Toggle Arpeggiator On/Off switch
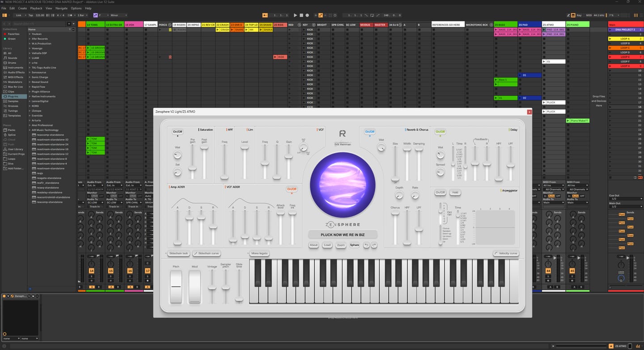Image resolution: width=644 pixels, height=350 pixels. point(440,192)
